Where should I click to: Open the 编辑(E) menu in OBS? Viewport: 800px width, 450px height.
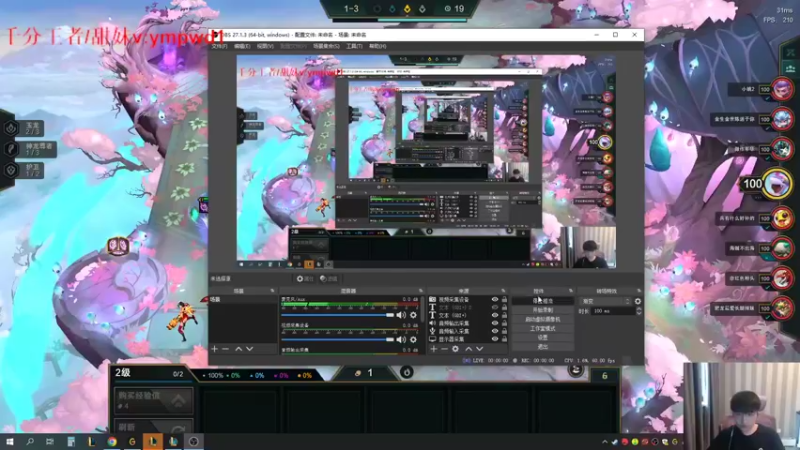pyautogui.click(x=242, y=46)
